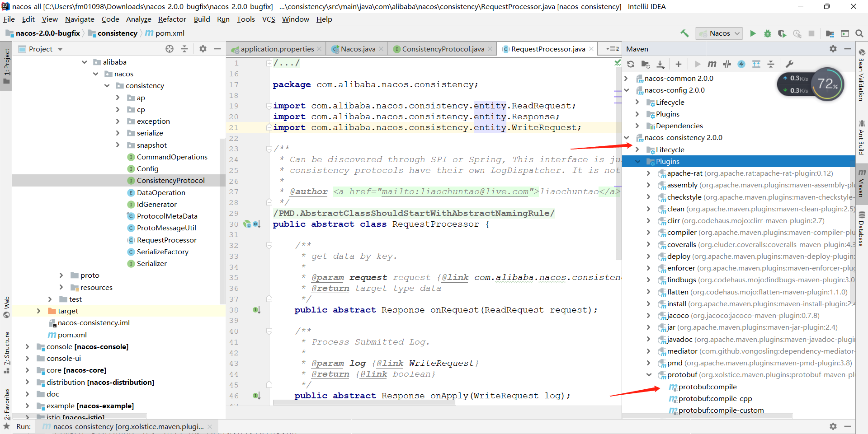Open Database side tool tab
The height and width of the screenshot is (434, 868).
[x=861, y=229]
